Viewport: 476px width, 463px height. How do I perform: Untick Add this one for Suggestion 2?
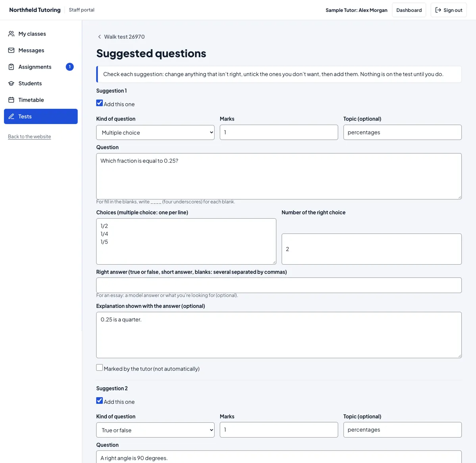tap(100, 401)
